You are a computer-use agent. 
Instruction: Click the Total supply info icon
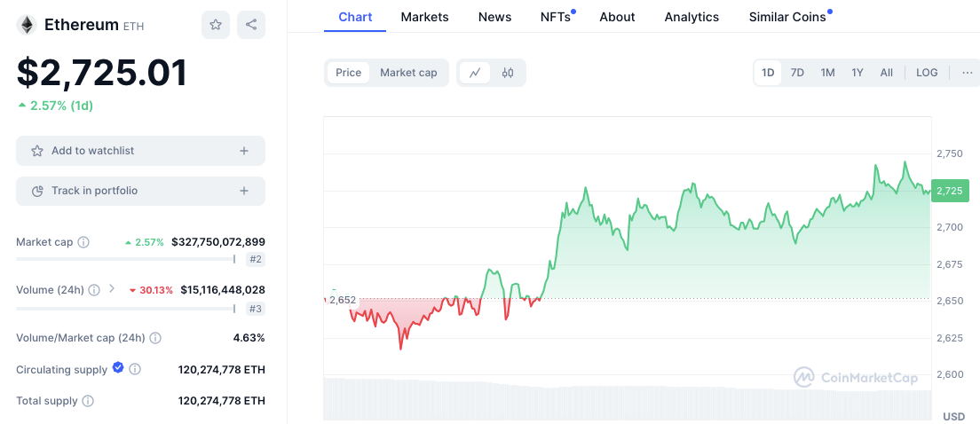88,401
